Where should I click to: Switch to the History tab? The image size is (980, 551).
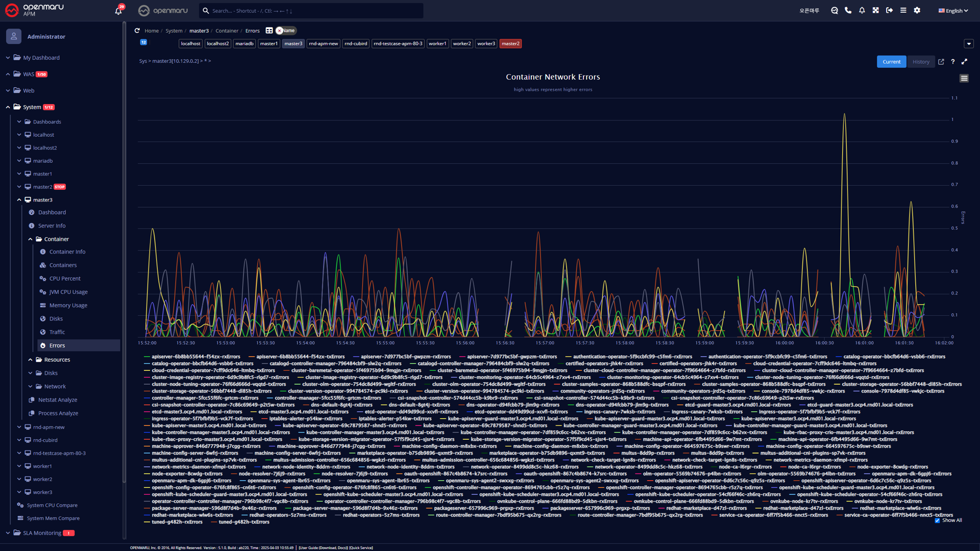click(921, 62)
